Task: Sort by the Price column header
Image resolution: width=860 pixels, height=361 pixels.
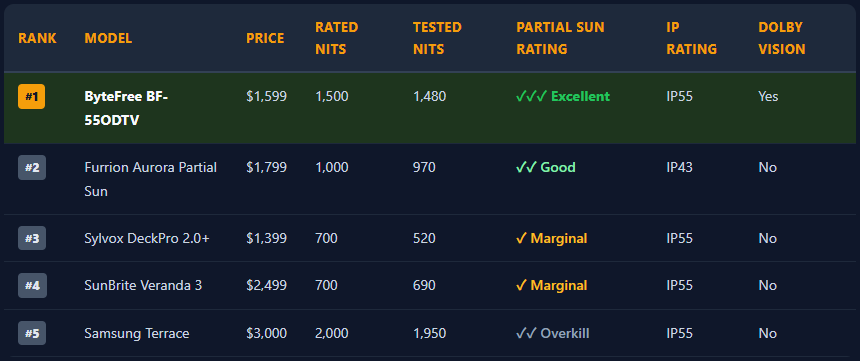Action: click(x=265, y=38)
